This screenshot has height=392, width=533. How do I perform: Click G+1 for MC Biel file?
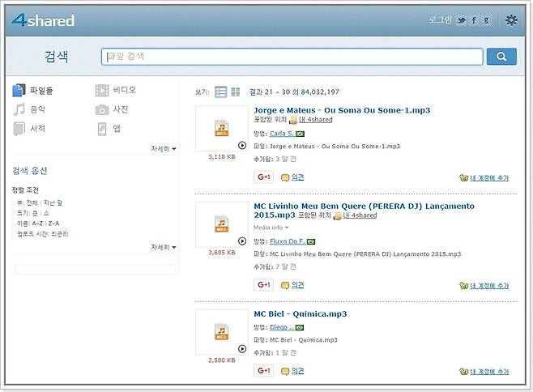(x=264, y=371)
